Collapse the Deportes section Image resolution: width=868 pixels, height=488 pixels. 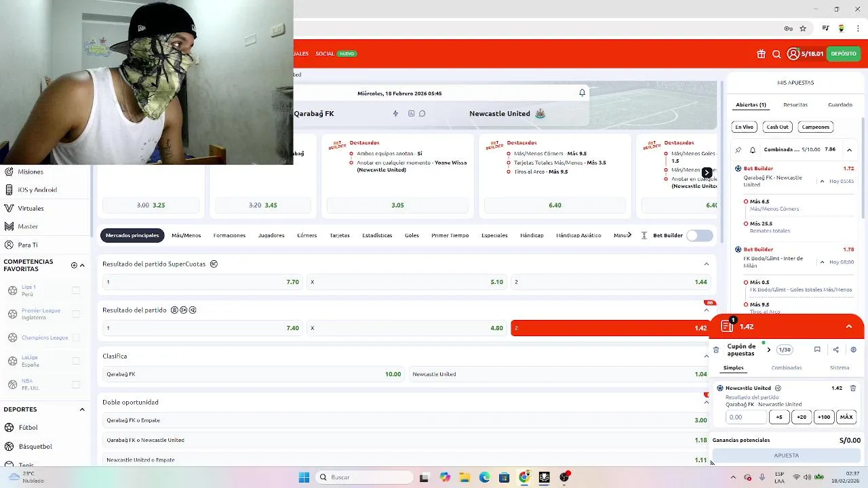[x=82, y=409]
